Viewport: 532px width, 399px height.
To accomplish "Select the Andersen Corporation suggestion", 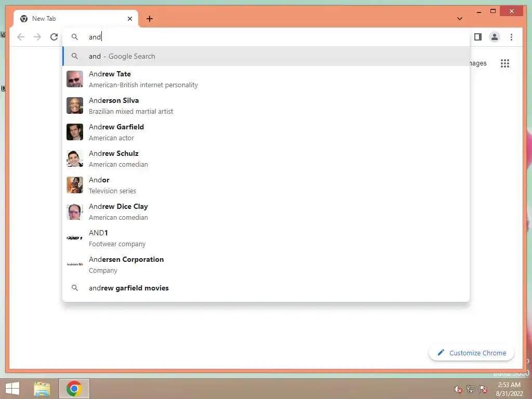I will click(x=267, y=264).
